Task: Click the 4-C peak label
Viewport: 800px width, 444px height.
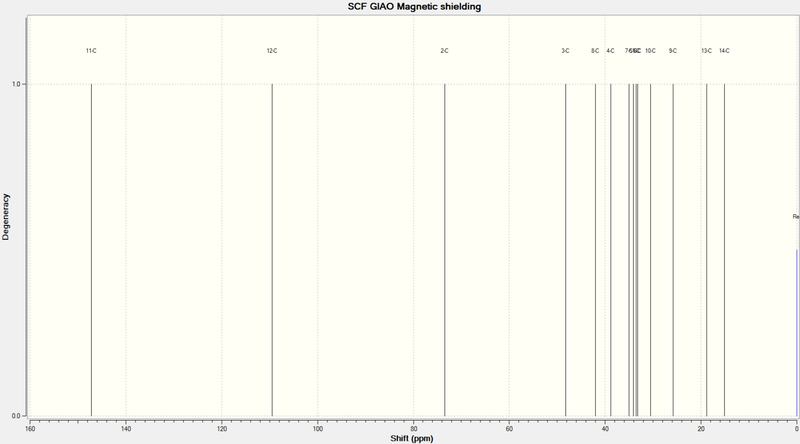Action: pos(611,51)
